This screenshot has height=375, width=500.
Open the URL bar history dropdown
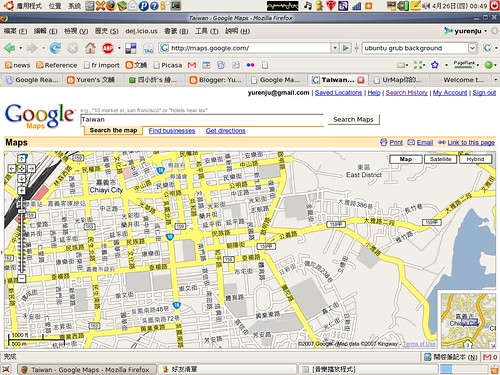(335, 48)
